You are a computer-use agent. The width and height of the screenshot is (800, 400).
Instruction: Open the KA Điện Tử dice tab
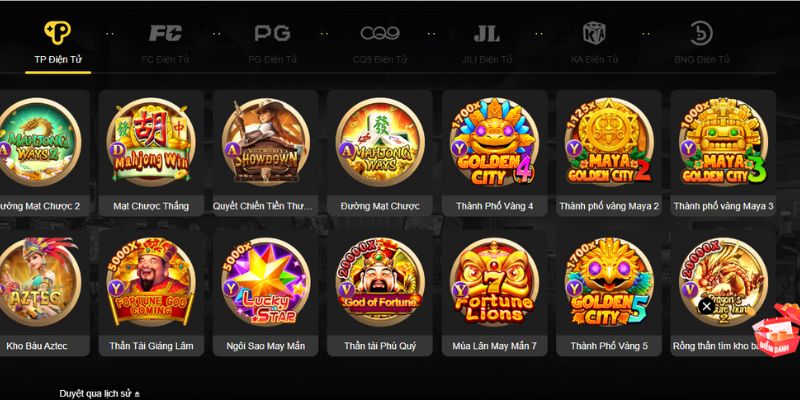pos(594,43)
